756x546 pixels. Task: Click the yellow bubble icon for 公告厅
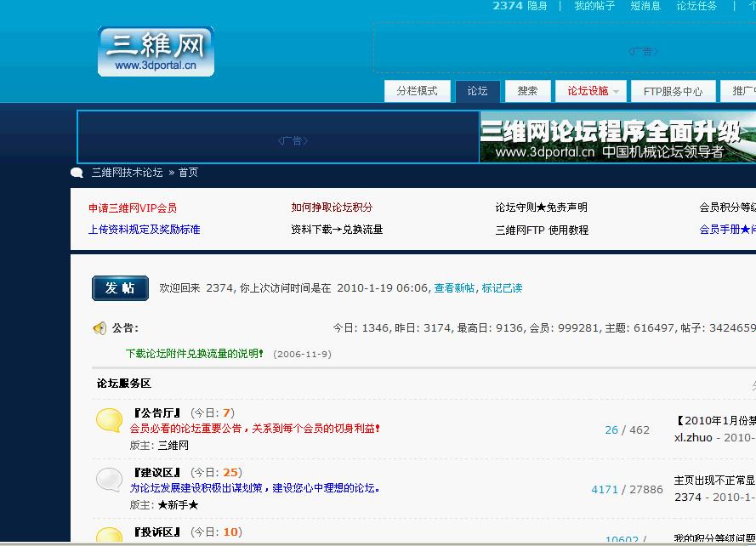pyautogui.click(x=109, y=420)
